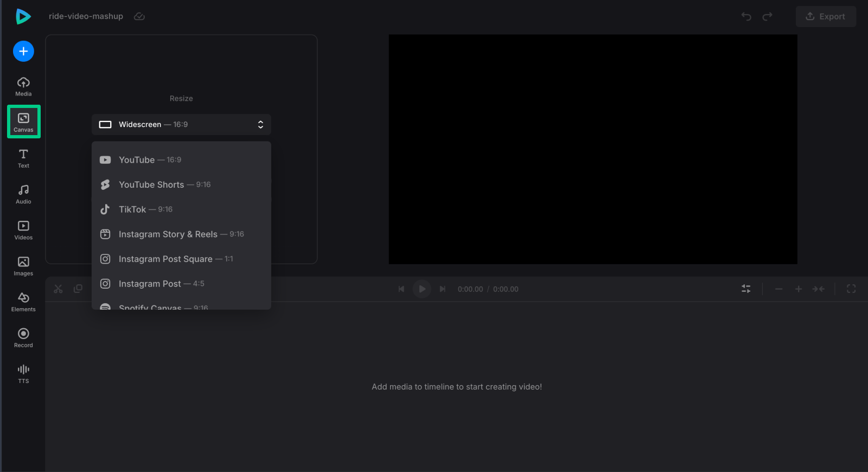Click the duplicate clip icon
The image size is (868, 472).
pos(78,289)
